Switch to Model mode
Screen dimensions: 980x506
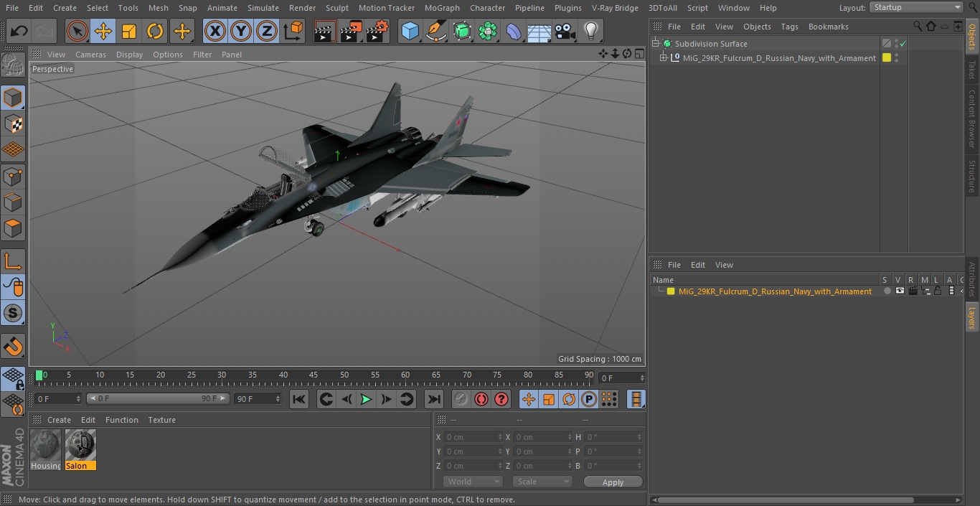coord(13,98)
